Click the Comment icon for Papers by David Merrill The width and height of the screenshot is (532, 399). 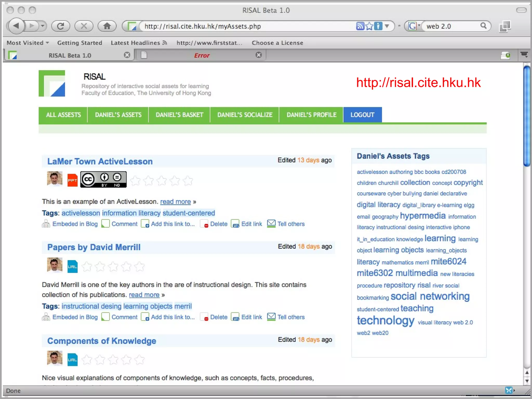click(105, 317)
